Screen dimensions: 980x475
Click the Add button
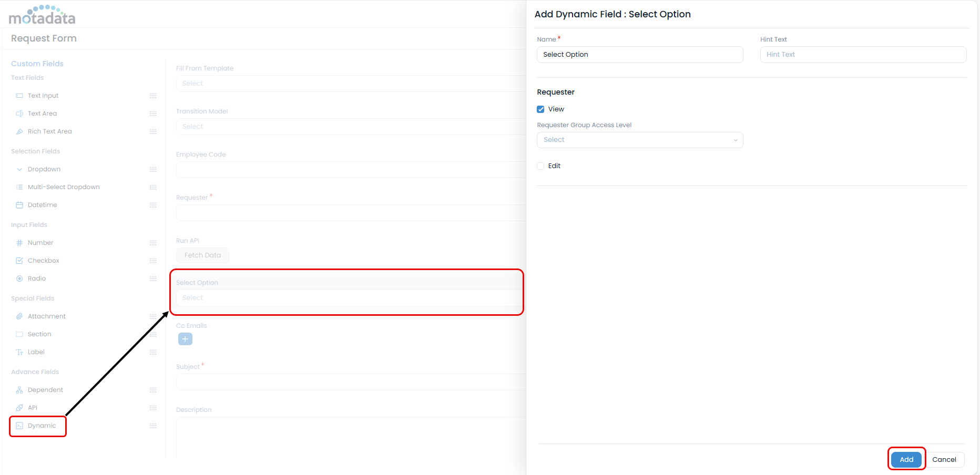(906, 459)
